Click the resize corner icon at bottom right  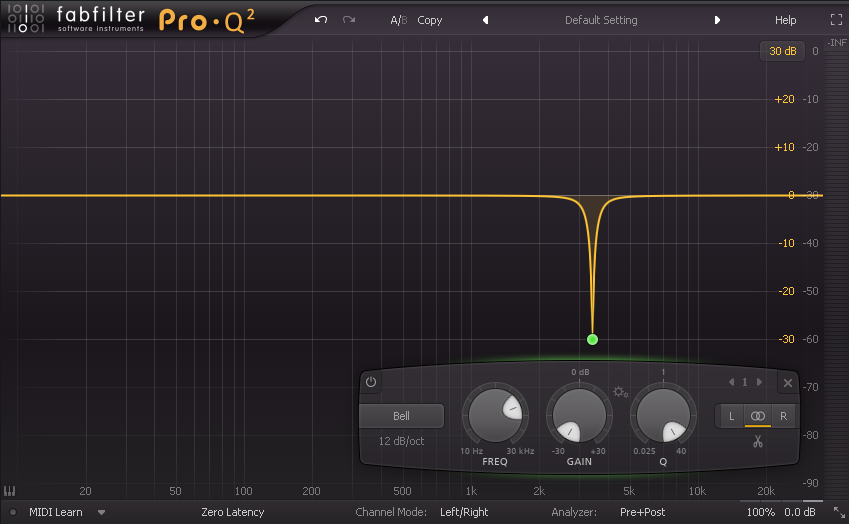[x=839, y=512]
